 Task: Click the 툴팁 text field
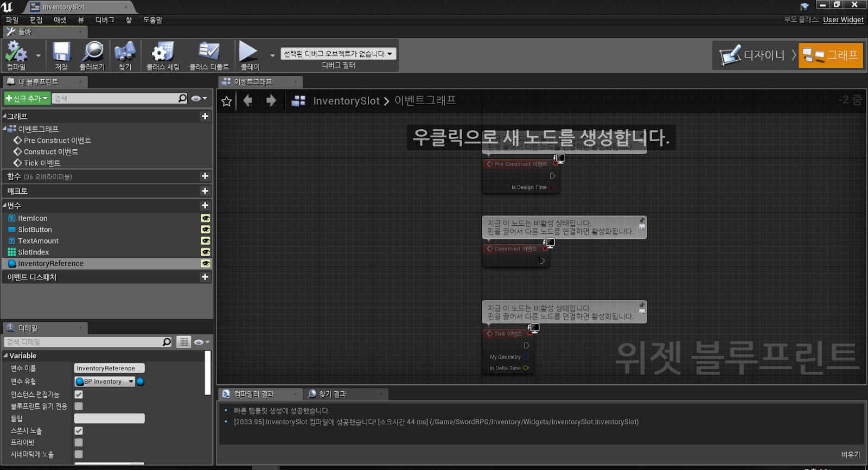click(109, 418)
